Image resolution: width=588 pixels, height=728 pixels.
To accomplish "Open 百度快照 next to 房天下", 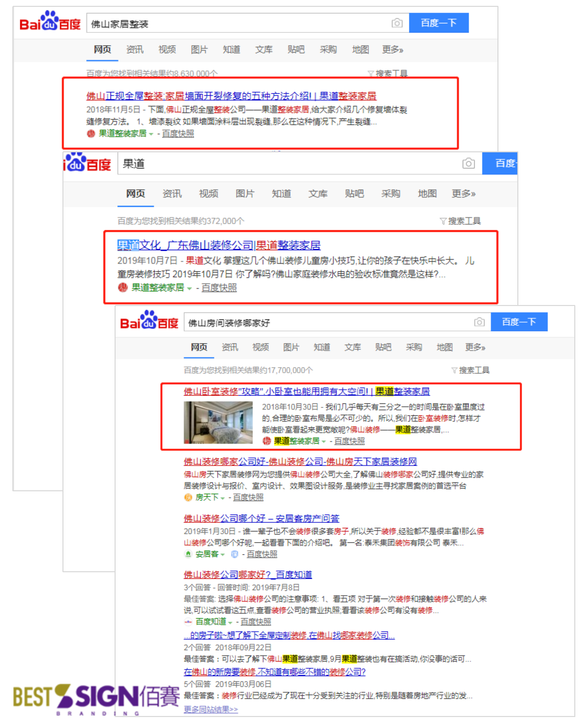I will [x=248, y=497].
